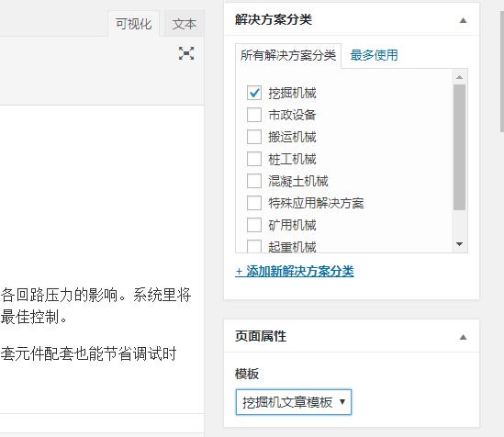The height and width of the screenshot is (437, 504).
Task: Check the 搬运机械 category
Action: (254, 137)
